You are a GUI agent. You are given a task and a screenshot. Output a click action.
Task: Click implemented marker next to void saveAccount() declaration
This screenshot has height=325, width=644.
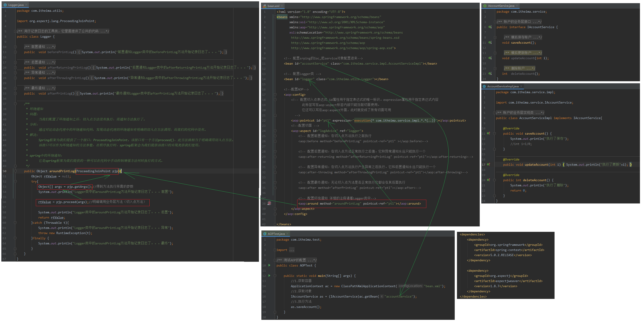(x=490, y=43)
